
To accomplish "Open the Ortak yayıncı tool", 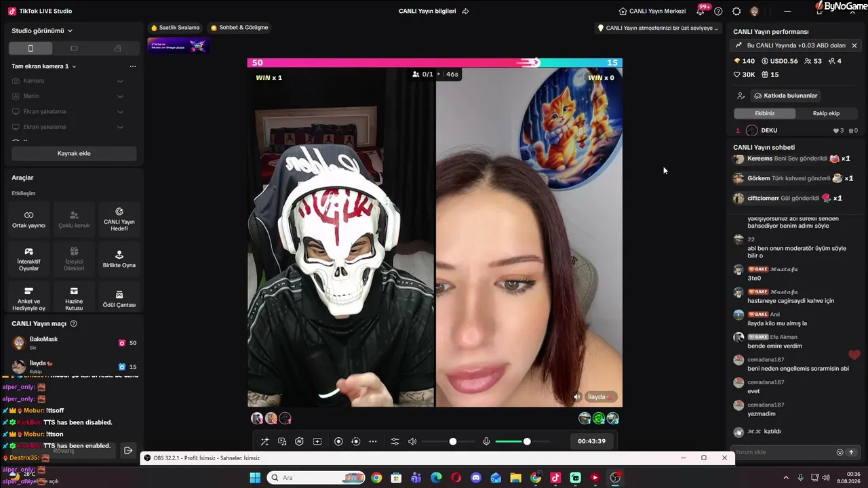I will tap(28, 219).
